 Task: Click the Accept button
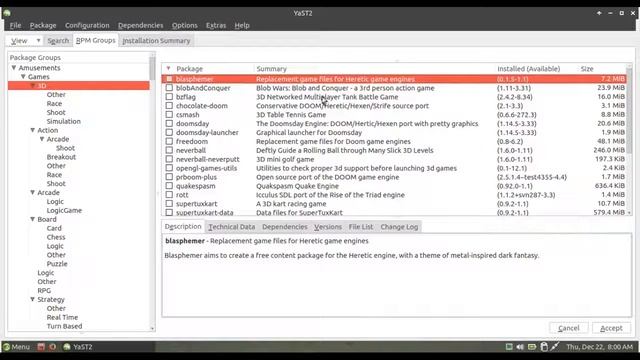click(x=611, y=328)
